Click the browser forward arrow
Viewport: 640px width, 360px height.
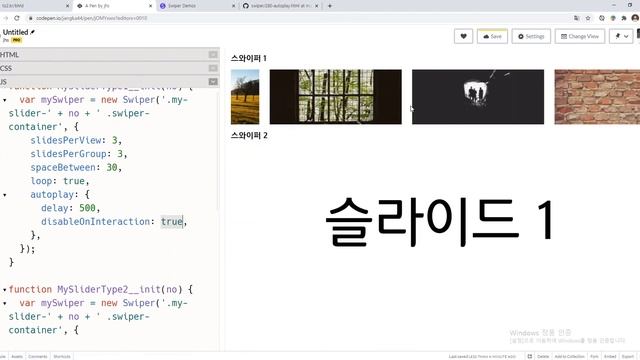point(5,18)
